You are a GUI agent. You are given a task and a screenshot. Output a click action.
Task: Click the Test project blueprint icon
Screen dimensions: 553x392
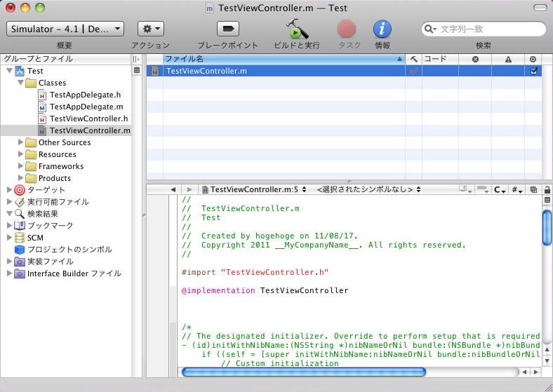(x=20, y=71)
